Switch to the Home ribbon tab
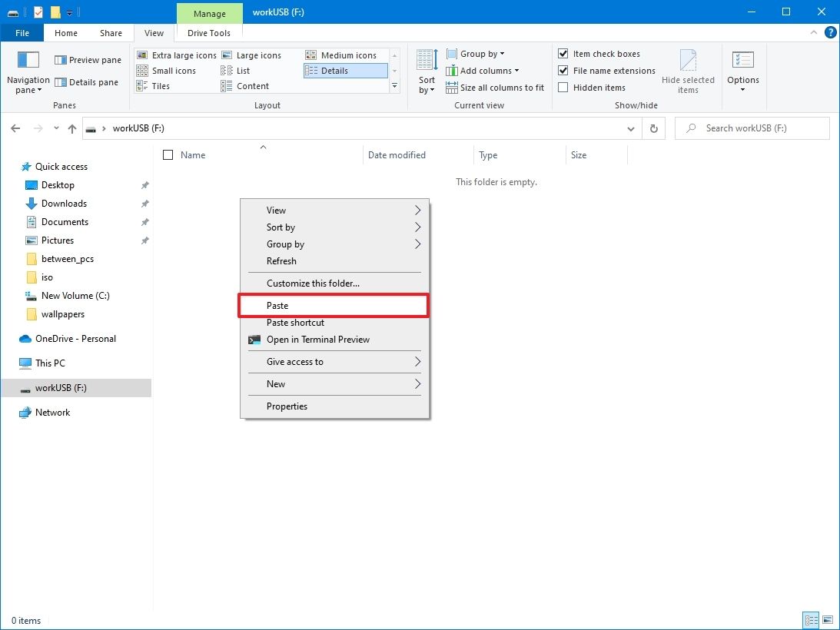The image size is (840, 630). pyautogui.click(x=65, y=33)
